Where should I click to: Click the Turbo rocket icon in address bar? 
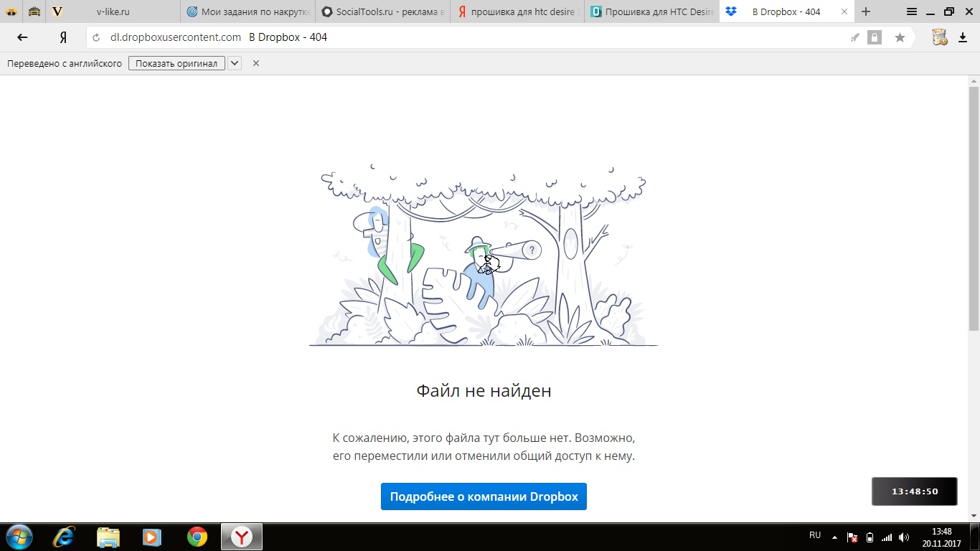(x=854, y=37)
